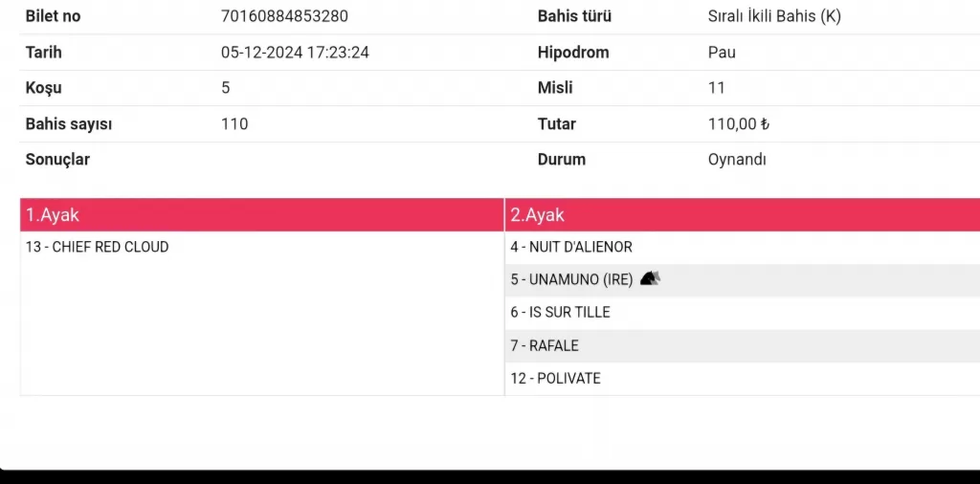
Task: Click the Hipodrom value Pau
Action: click(x=722, y=53)
